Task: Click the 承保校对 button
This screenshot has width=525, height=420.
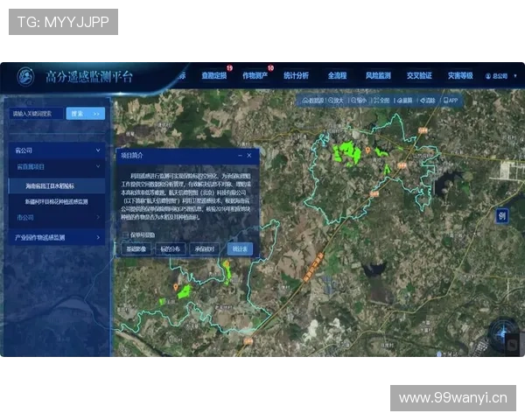Action: click(205, 248)
